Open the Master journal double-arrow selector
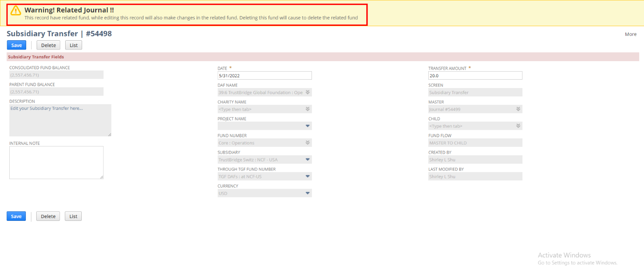644x280 pixels. (x=518, y=109)
